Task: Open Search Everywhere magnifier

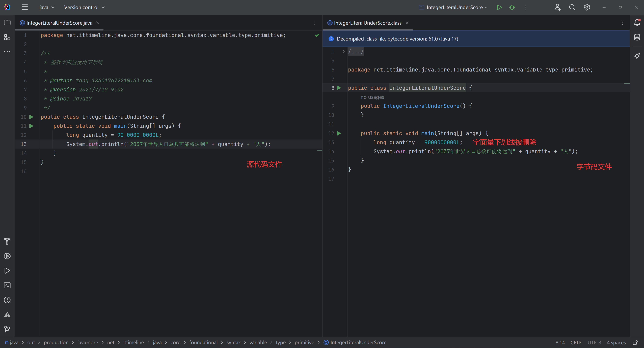Action: click(x=572, y=7)
